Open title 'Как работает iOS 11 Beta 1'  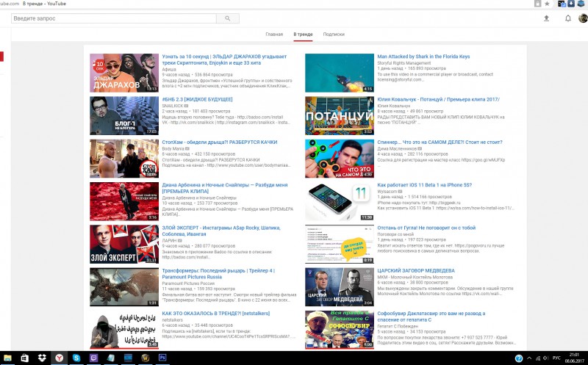tap(425, 185)
